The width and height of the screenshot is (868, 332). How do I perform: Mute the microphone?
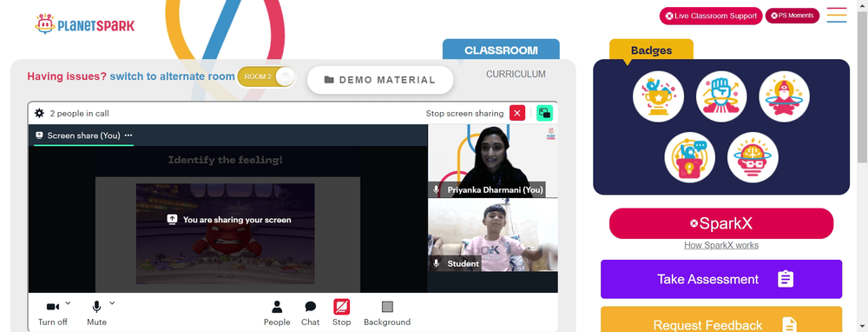(x=97, y=313)
